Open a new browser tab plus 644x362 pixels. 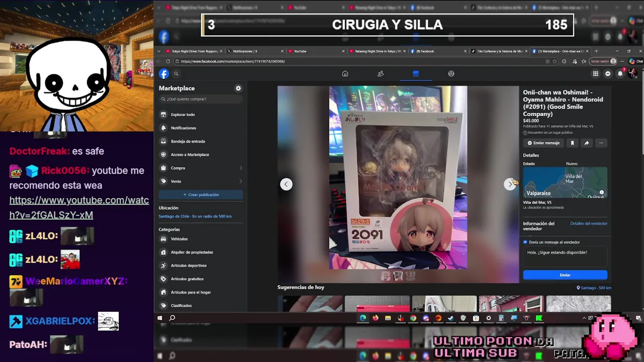coord(596,51)
